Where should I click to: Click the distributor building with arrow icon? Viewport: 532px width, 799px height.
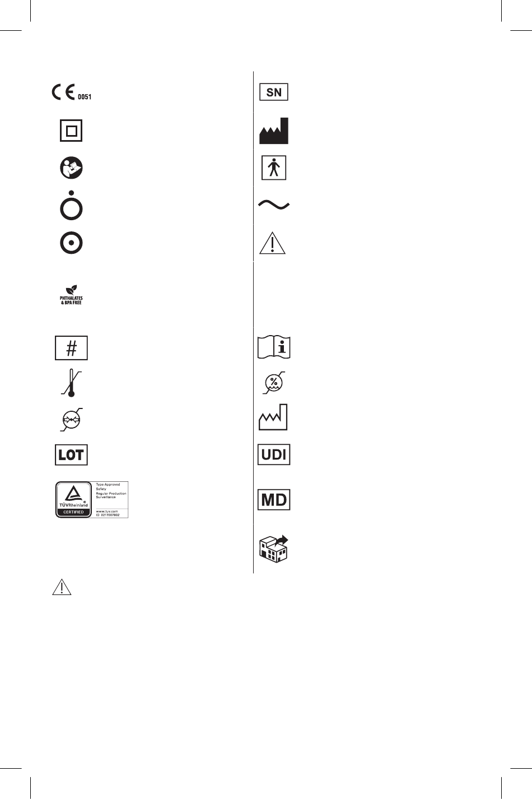pyautogui.click(x=274, y=549)
